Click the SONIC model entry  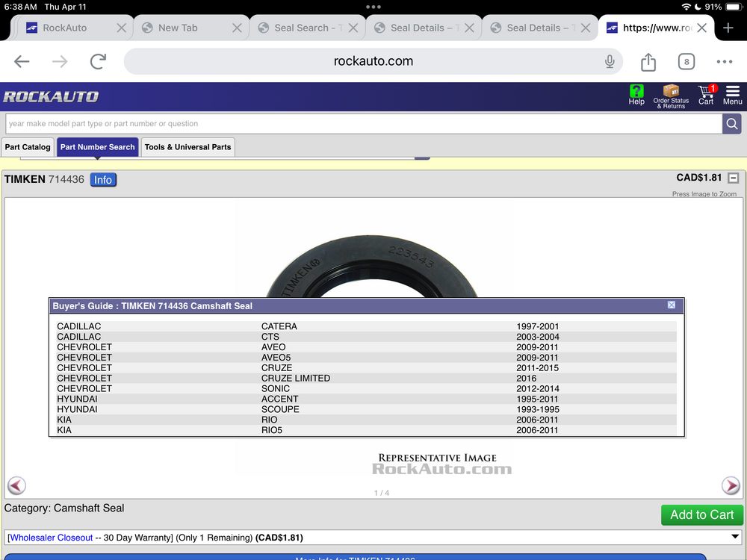click(x=276, y=388)
